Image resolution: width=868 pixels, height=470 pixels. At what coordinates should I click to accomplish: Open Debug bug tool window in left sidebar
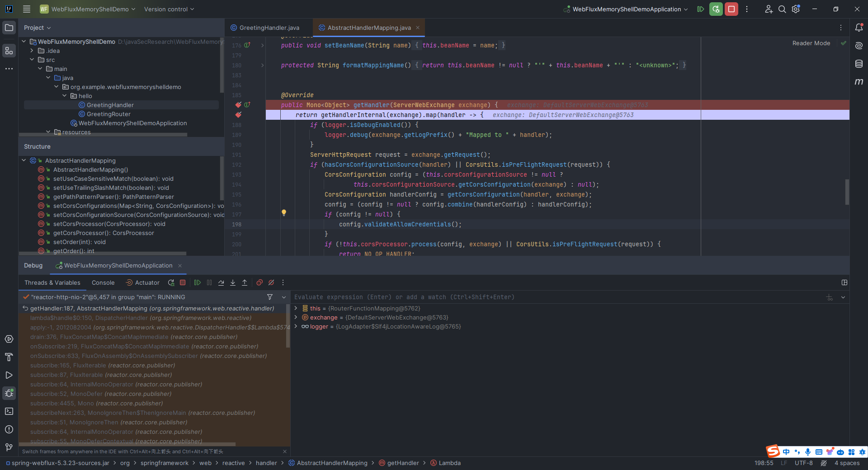point(9,393)
